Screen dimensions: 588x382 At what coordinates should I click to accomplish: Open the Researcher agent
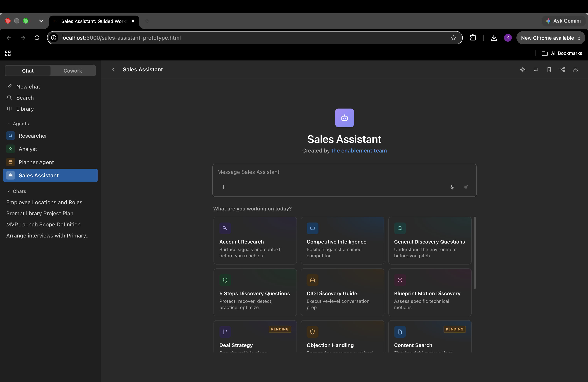point(50,136)
